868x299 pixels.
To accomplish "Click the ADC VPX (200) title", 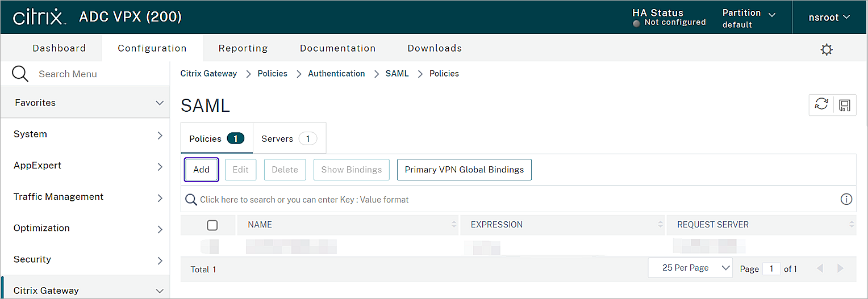I will [x=130, y=17].
